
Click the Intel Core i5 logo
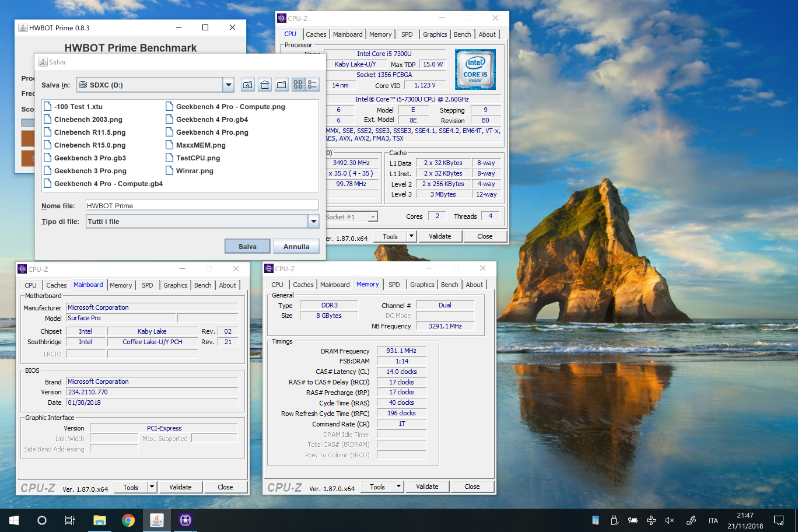pyautogui.click(x=475, y=69)
